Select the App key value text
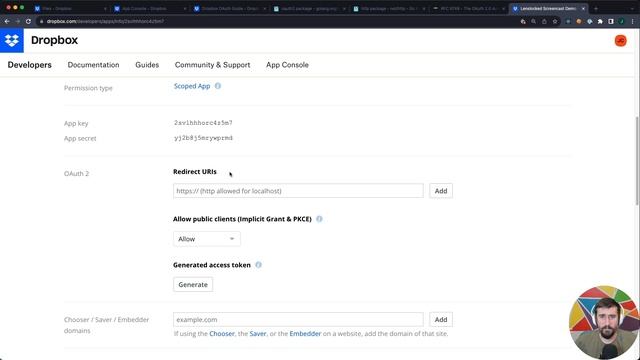The width and height of the screenshot is (640, 360). point(203,123)
